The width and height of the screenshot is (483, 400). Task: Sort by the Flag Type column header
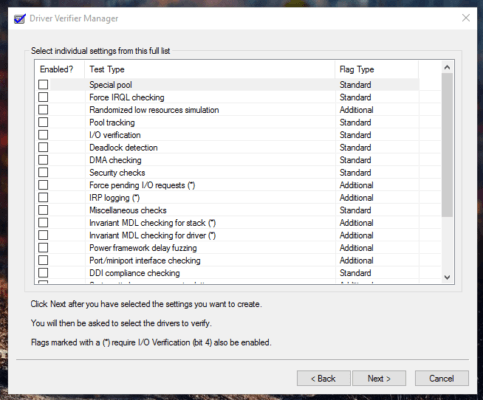[x=377, y=69]
